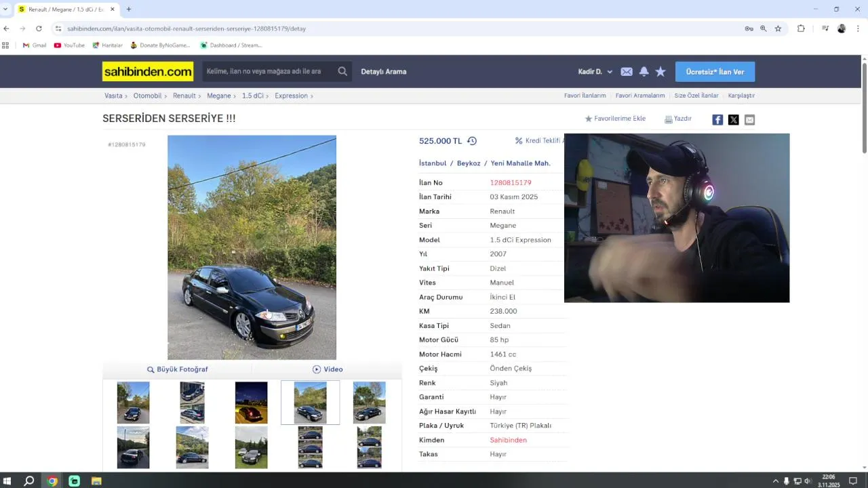
Task: Open Chrome zoom magnifier icon
Action: click(764, 28)
